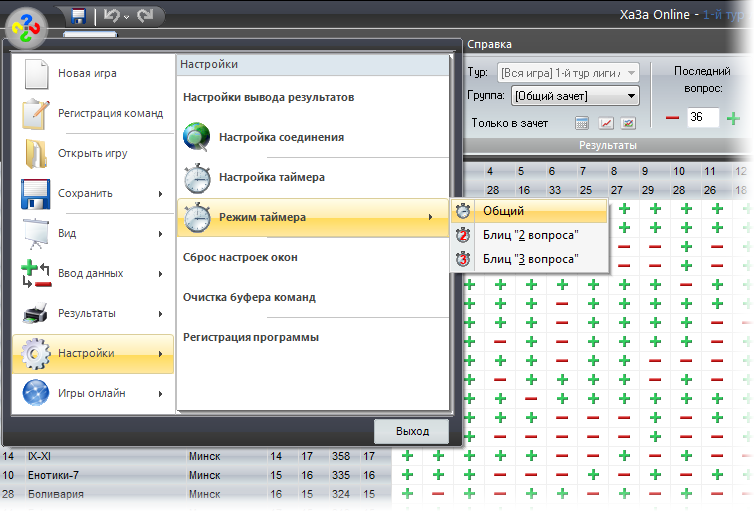Click the globe icon for Игры онлайн
The image size is (755, 512).
[36, 393]
